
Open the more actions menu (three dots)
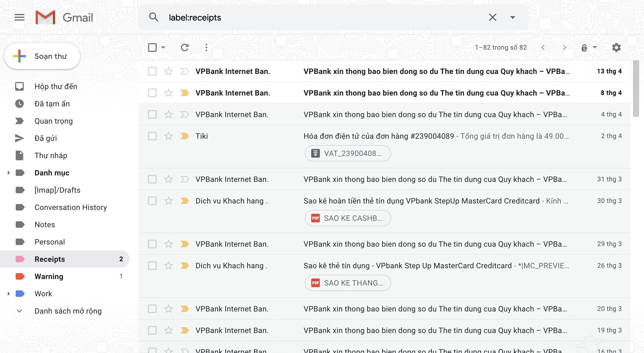[x=206, y=47]
